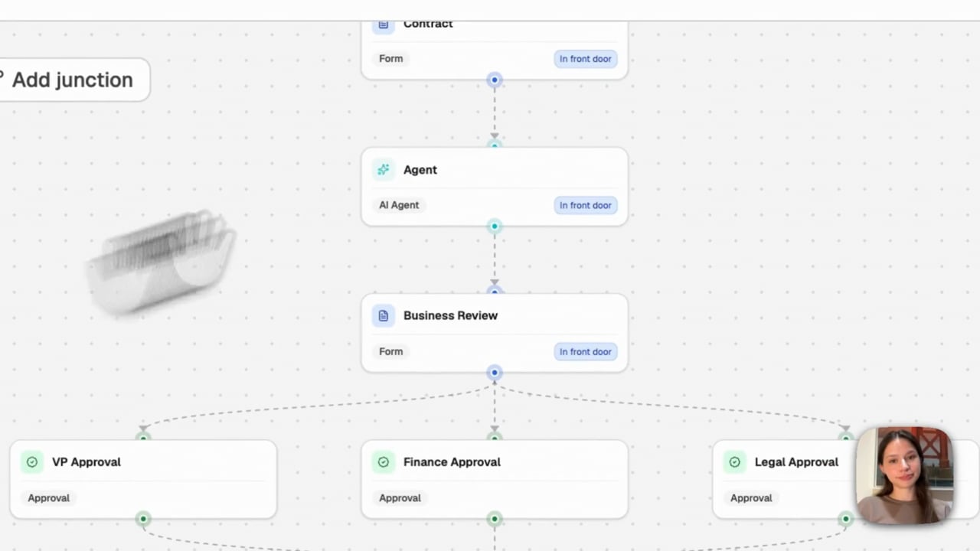This screenshot has width=980, height=551.
Task: Click the Add junction button
Action: (73, 80)
